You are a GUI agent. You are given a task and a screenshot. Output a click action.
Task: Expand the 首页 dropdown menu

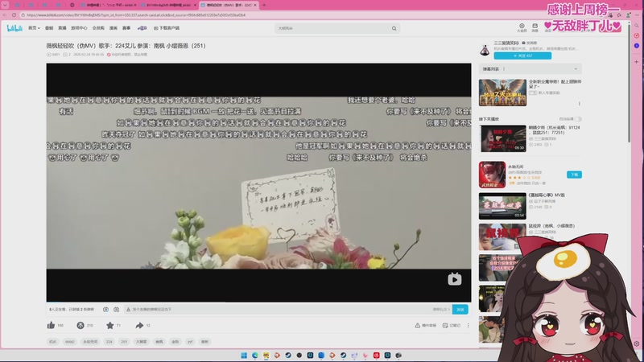click(x=34, y=28)
